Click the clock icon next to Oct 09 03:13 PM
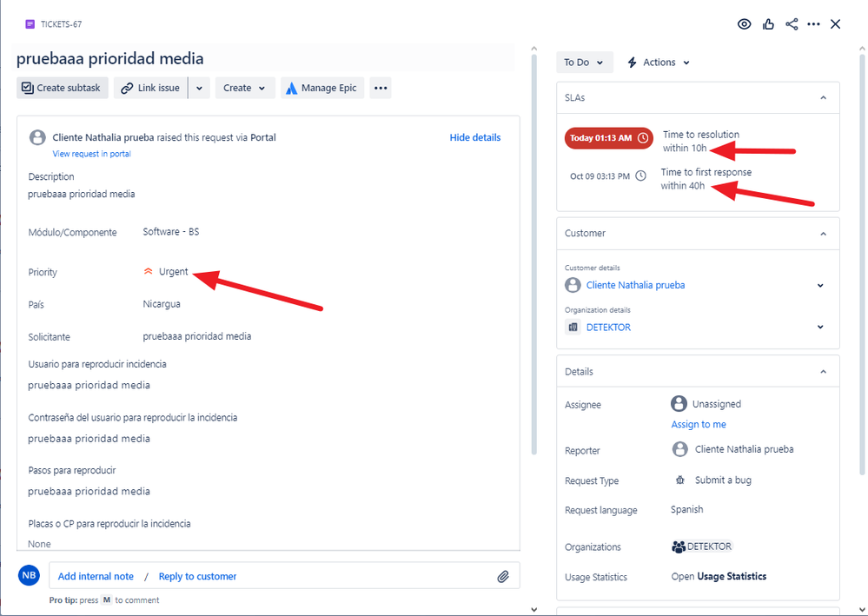This screenshot has height=616, width=868. (x=640, y=176)
